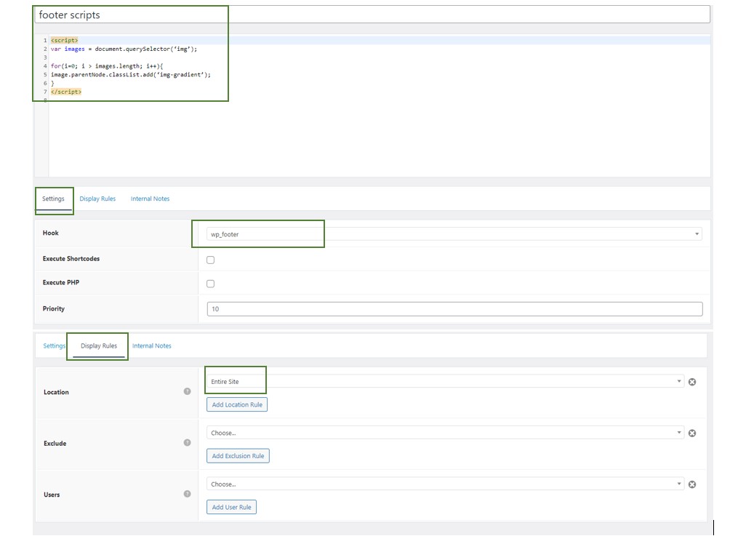Screen dimensions: 738x560
Task: Remove the Users rule row
Action: click(692, 484)
